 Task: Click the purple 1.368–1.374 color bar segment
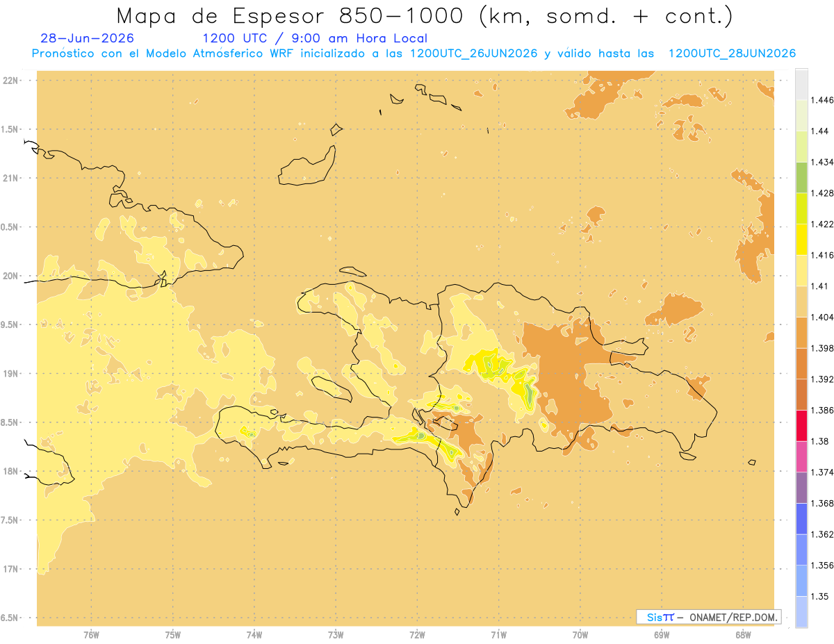coord(801,488)
